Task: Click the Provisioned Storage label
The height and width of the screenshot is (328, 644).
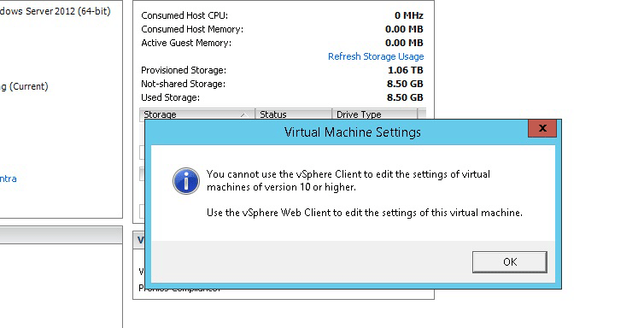Action: (184, 70)
